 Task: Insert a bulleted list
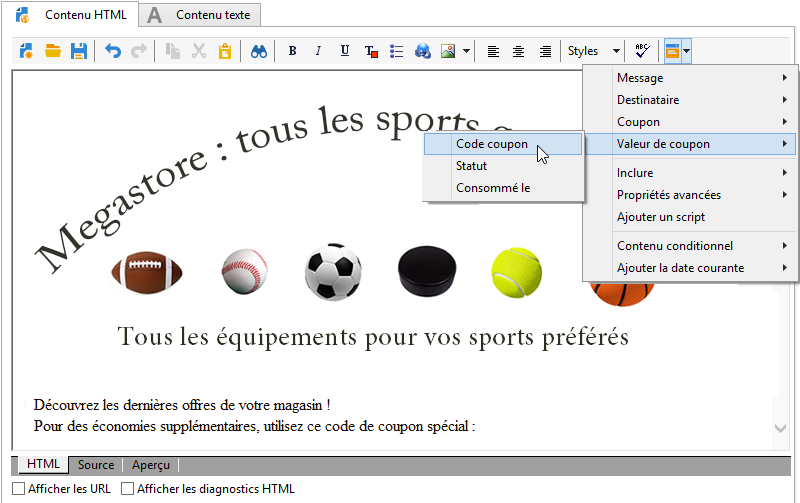(x=396, y=51)
